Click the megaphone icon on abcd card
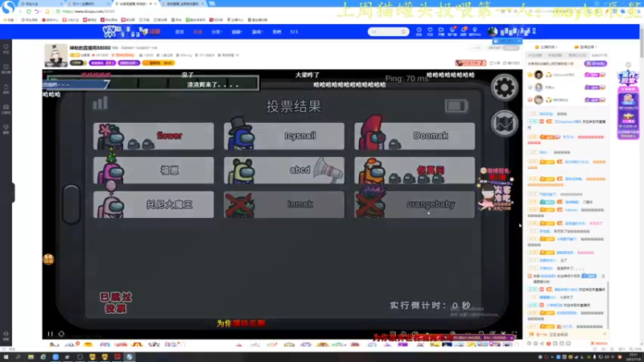Screen dimensions: 644x362 [328, 170]
